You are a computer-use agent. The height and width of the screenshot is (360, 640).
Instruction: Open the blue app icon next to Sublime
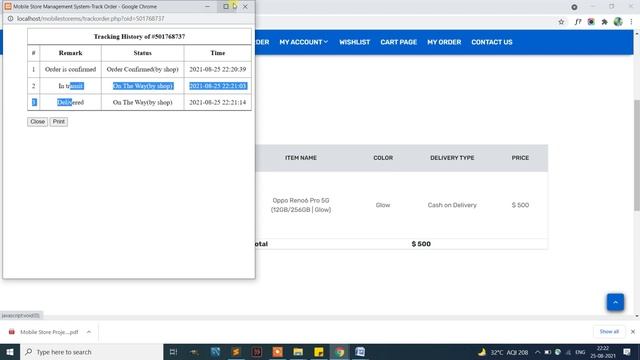point(215,352)
